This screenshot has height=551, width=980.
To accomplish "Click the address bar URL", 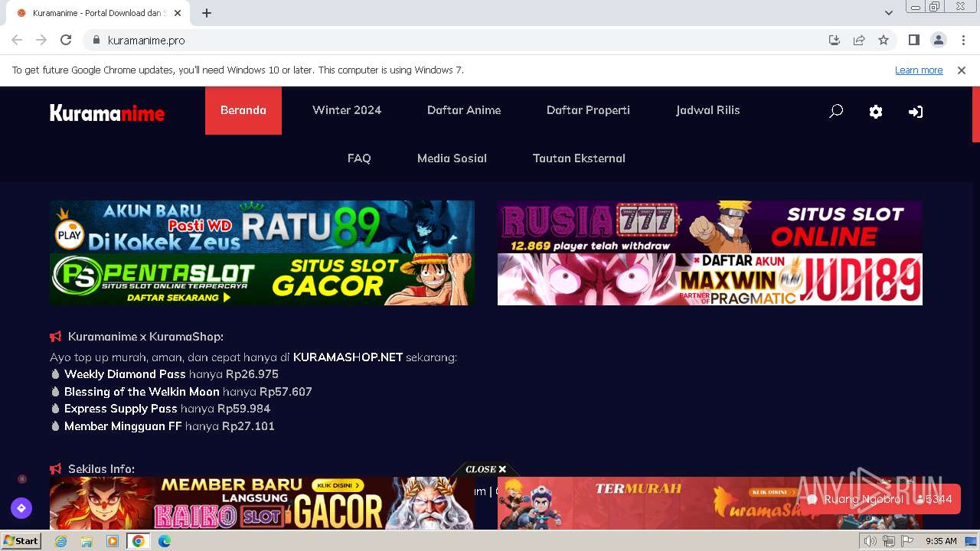I will click(x=146, y=40).
